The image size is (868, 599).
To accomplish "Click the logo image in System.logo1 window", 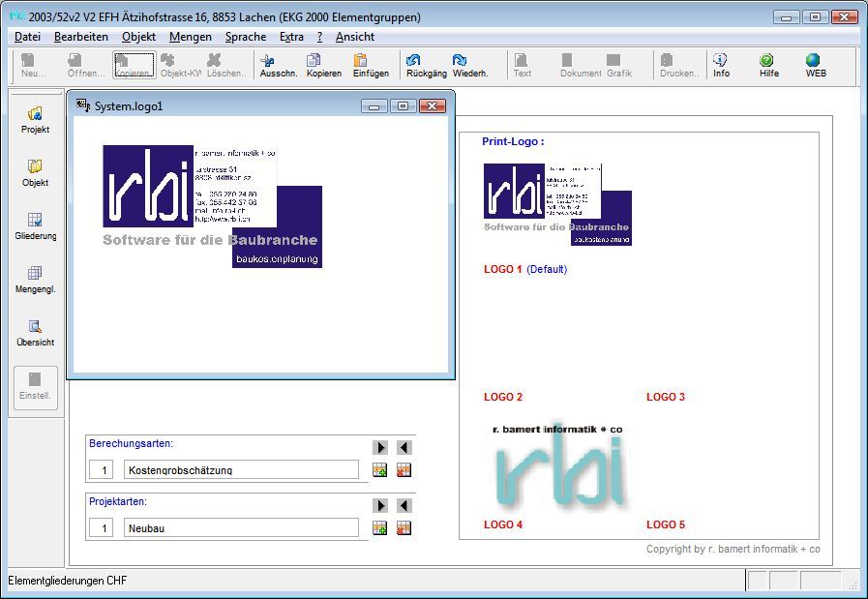I will pos(213,206).
